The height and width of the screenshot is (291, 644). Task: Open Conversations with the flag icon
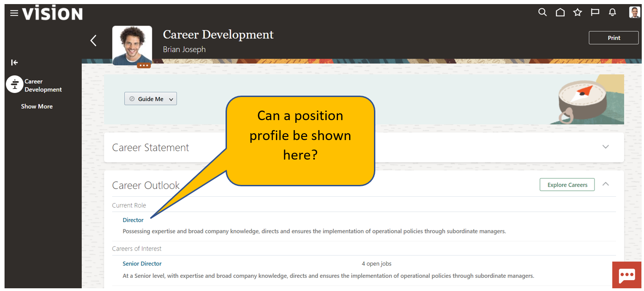(595, 12)
